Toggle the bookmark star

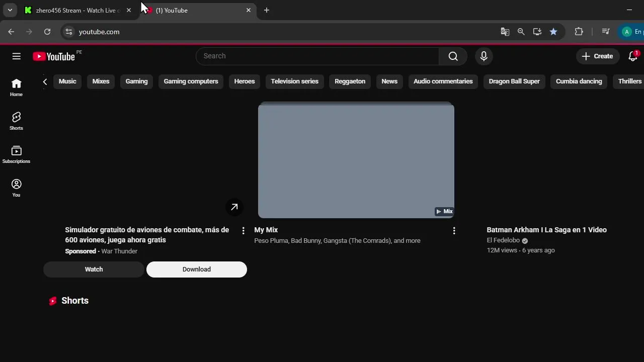pos(553,32)
